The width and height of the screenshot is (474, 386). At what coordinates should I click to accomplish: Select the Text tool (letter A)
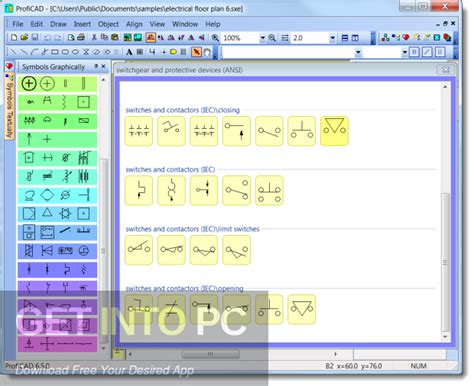click(129, 52)
